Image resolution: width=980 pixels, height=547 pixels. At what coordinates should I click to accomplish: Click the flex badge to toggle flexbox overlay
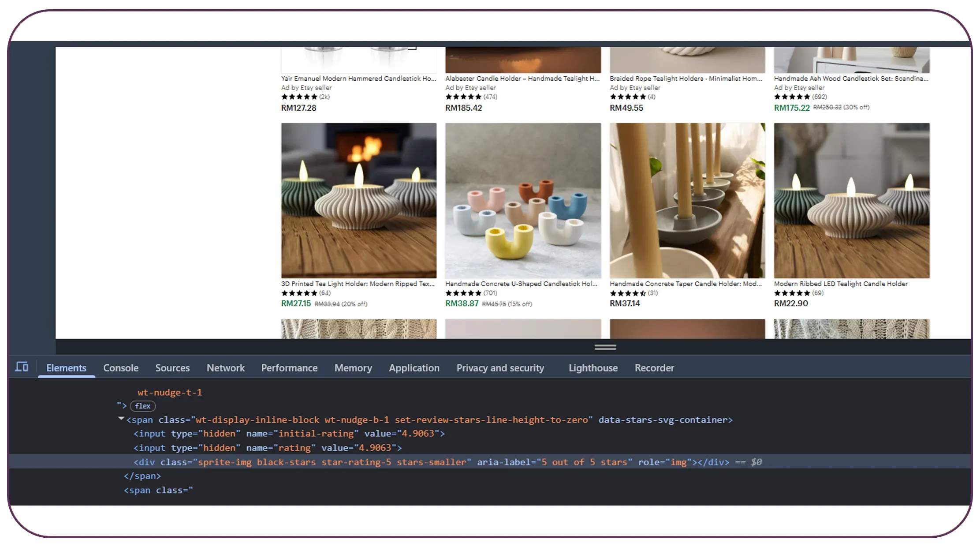pyautogui.click(x=142, y=406)
